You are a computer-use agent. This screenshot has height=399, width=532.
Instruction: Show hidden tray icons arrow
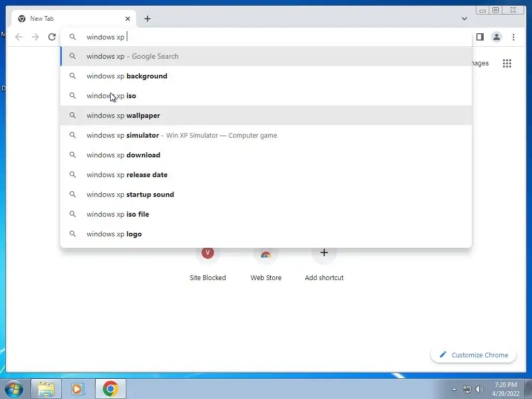(454, 389)
